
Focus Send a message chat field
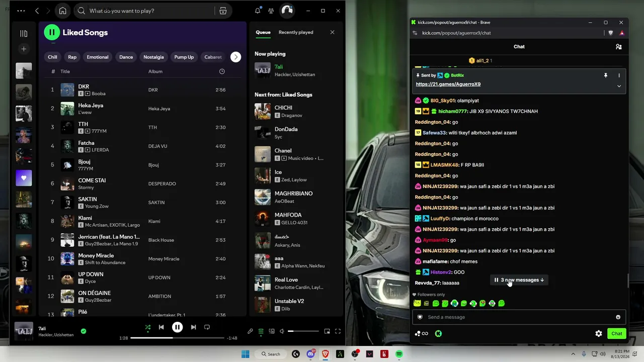click(x=519, y=317)
